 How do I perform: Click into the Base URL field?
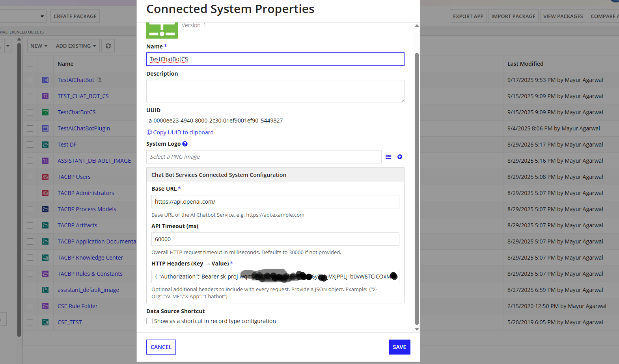click(x=275, y=202)
